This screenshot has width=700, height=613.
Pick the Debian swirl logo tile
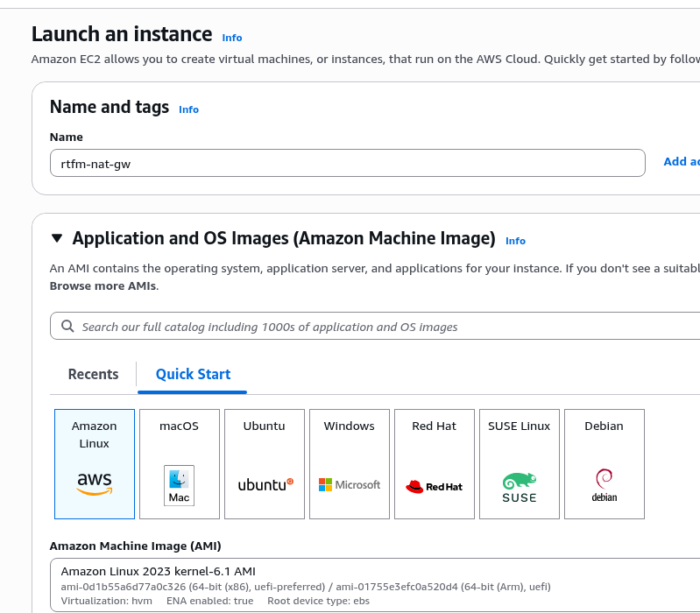(605, 464)
